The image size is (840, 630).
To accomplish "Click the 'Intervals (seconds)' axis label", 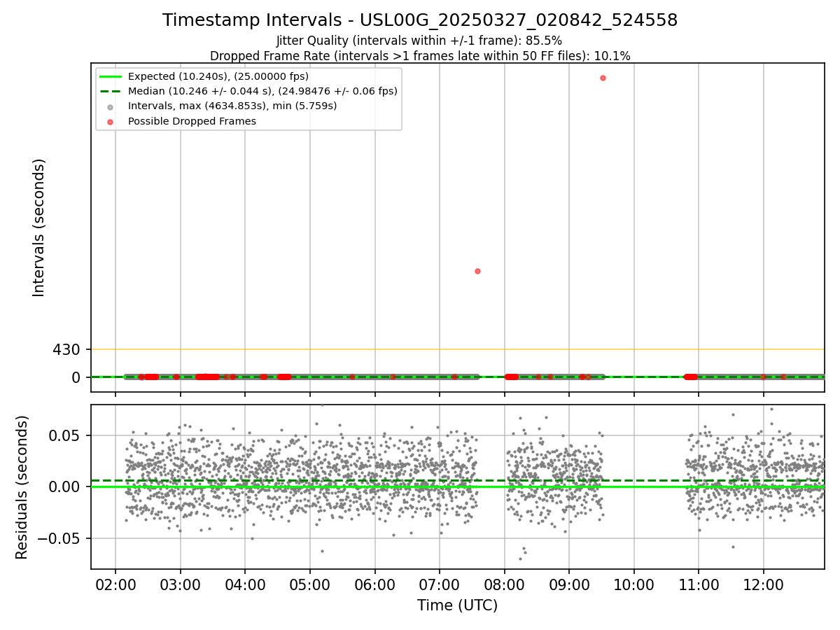I will click(39, 227).
